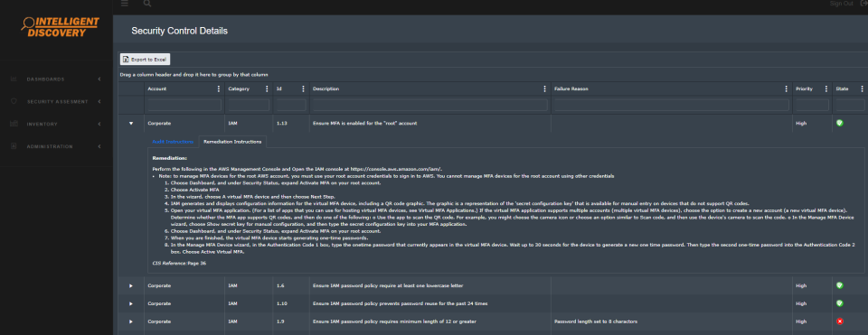This screenshot has height=335, width=868.
Task: Open the hamburger menu in top bar
Action: click(x=125, y=4)
